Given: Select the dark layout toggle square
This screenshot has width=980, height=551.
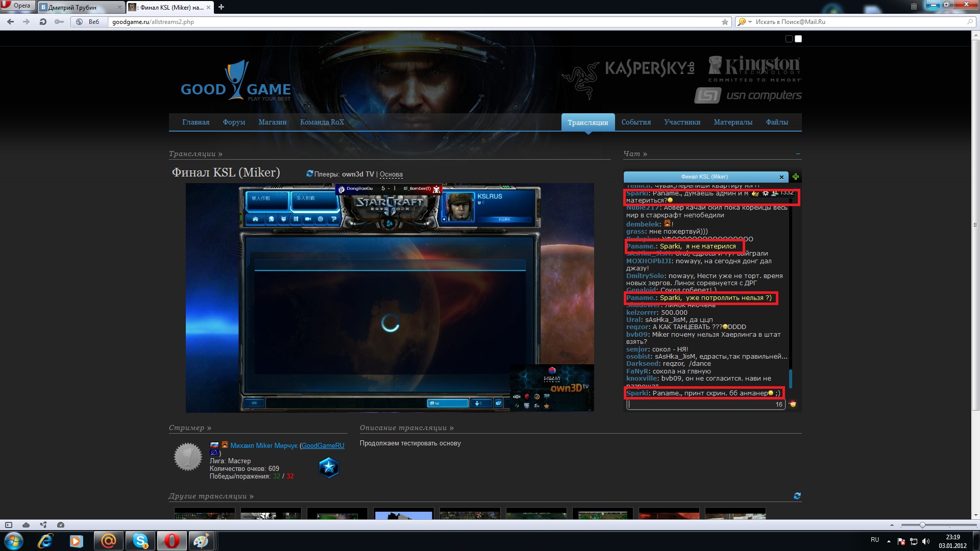Looking at the screenshot, I should coord(789,39).
